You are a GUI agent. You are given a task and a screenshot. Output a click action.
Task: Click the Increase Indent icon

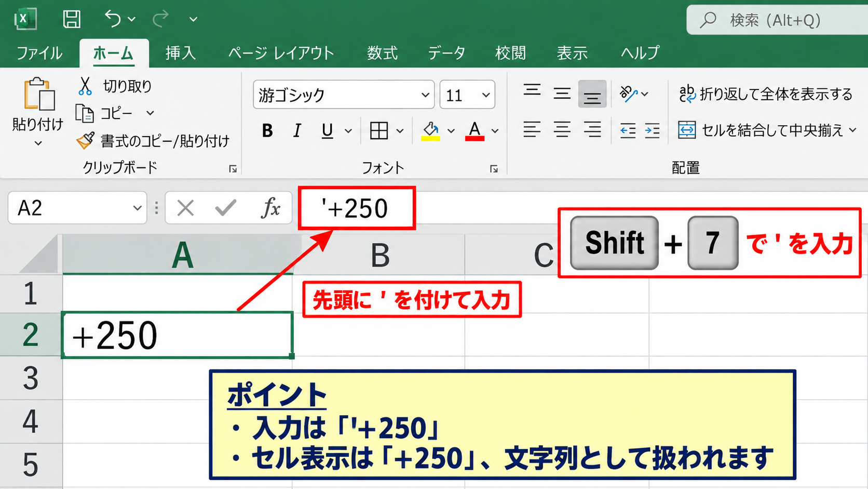[652, 130]
